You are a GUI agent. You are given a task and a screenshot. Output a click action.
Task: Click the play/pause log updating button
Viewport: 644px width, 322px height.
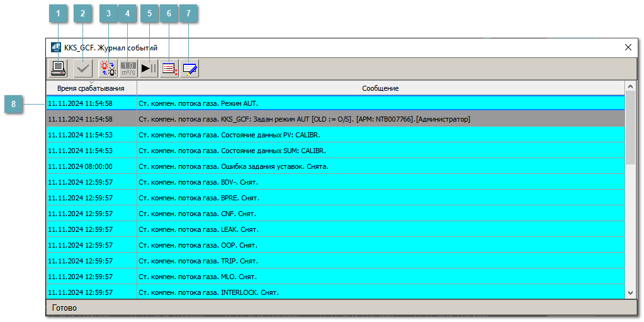click(149, 68)
